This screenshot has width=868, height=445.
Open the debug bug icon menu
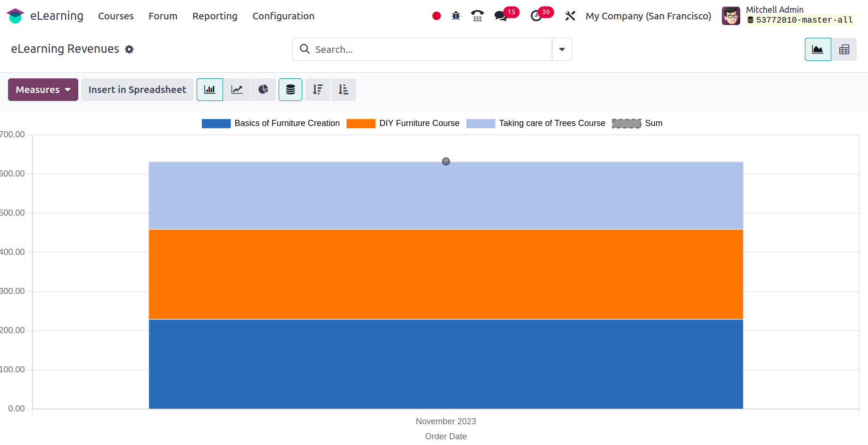pyautogui.click(x=456, y=16)
